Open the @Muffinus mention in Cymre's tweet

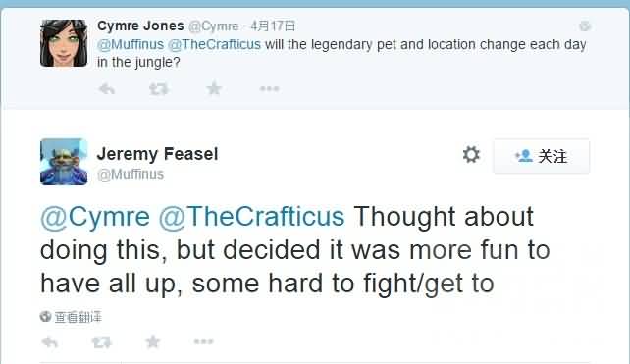(x=131, y=44)
